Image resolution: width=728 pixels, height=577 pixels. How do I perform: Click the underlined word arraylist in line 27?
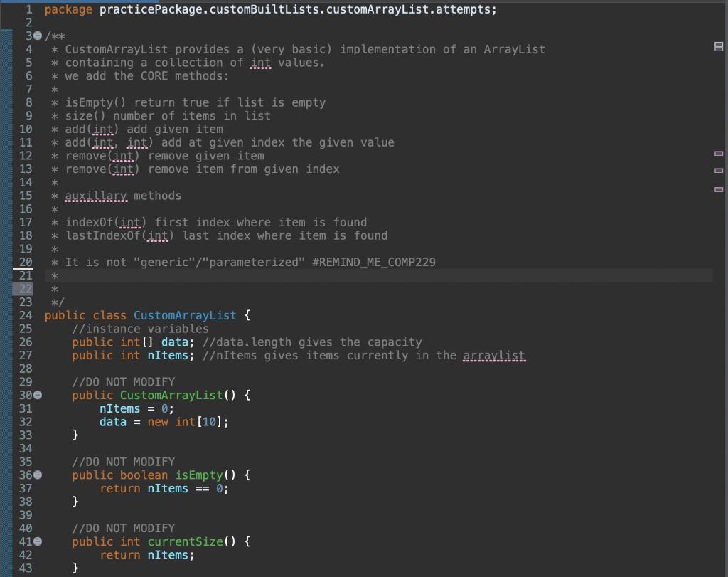click(493, 355)
